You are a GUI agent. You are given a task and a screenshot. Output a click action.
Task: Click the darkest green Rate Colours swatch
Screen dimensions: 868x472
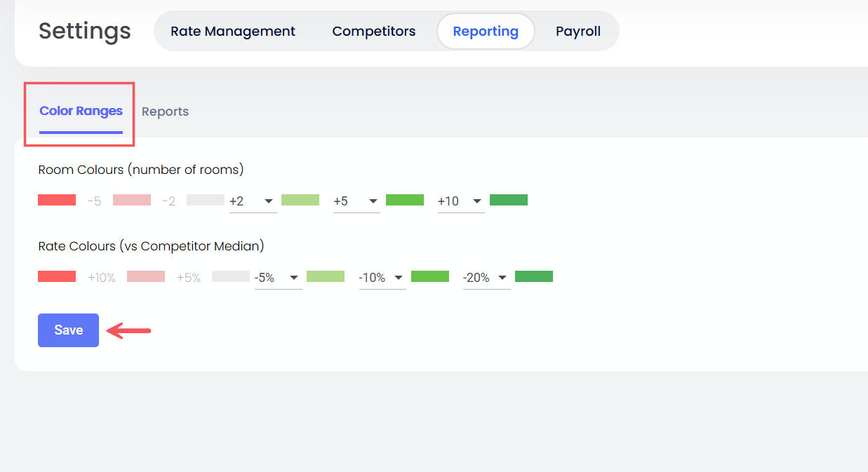coord(534,276)
